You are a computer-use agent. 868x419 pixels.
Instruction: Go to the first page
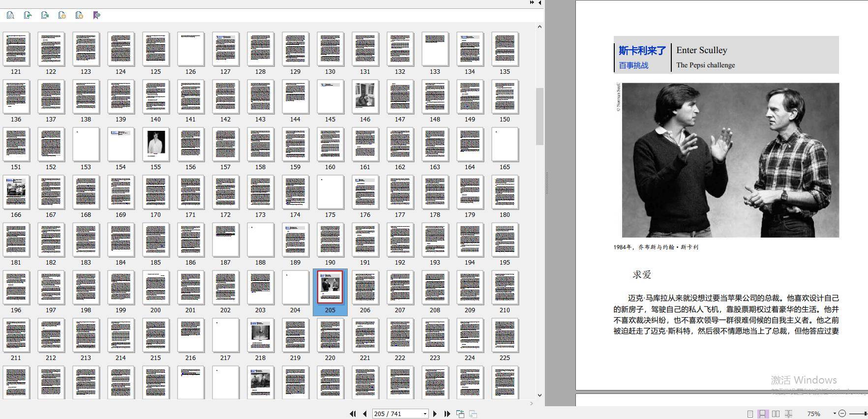tap(353, 414)
